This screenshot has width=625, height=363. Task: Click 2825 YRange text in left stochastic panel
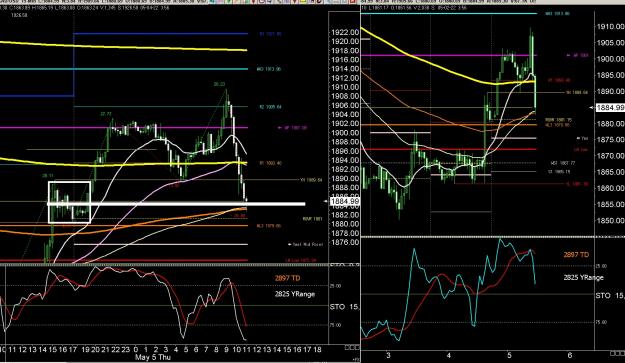tap(295, 294)
